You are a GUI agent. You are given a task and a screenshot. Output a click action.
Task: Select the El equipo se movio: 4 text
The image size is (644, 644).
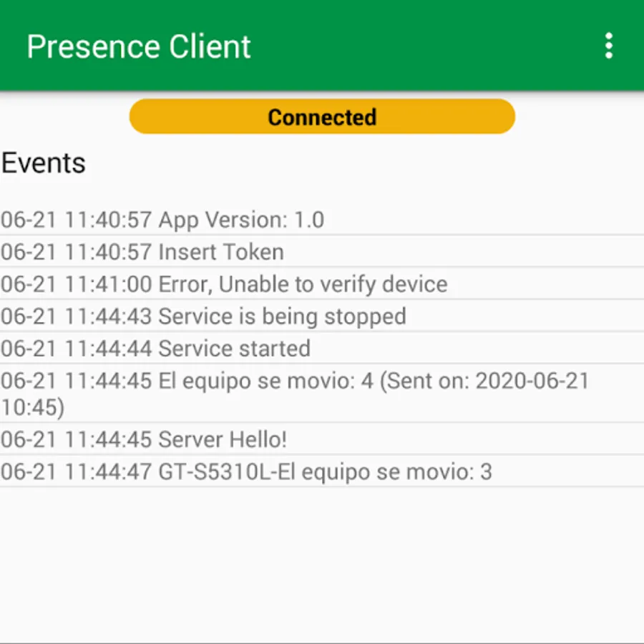265,381
